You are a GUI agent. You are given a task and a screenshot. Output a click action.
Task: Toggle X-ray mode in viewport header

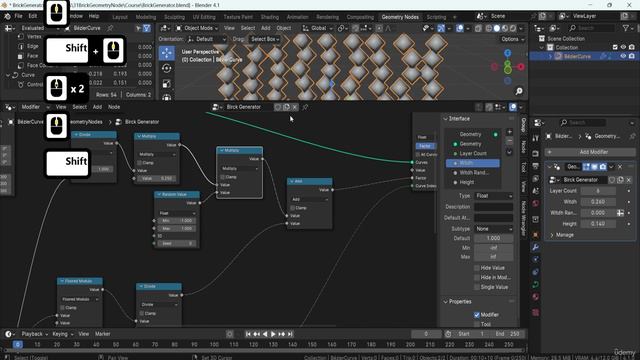point(478,28)
